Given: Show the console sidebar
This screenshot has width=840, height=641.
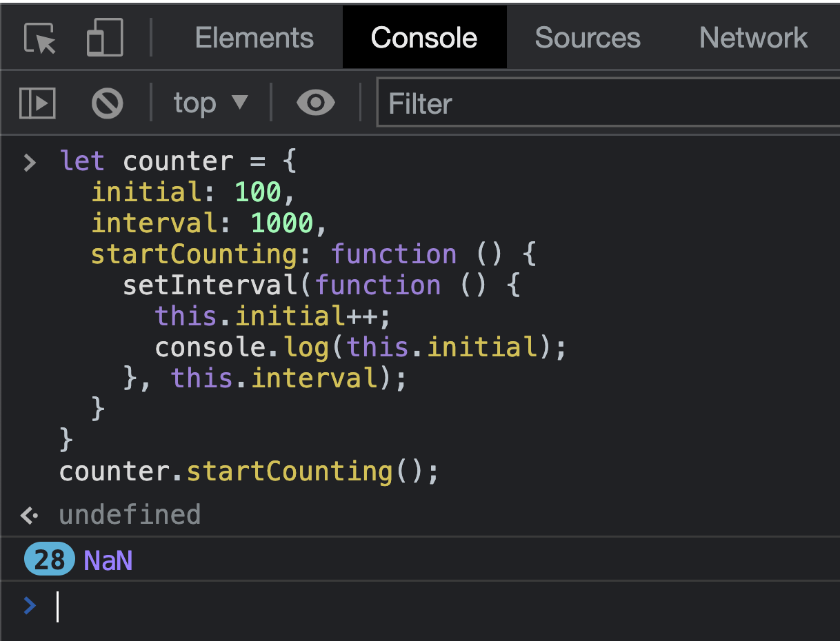Looking at the screenshot, I should point(37,102).
